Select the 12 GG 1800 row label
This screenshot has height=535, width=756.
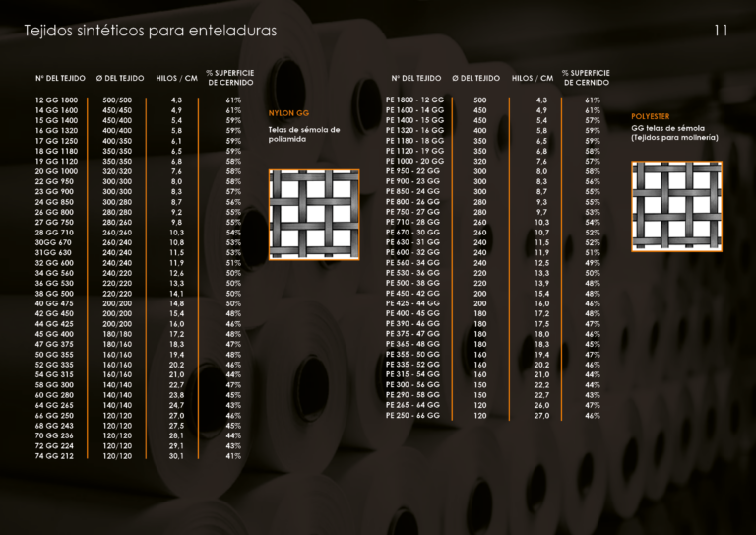click(x=56, y=100)
